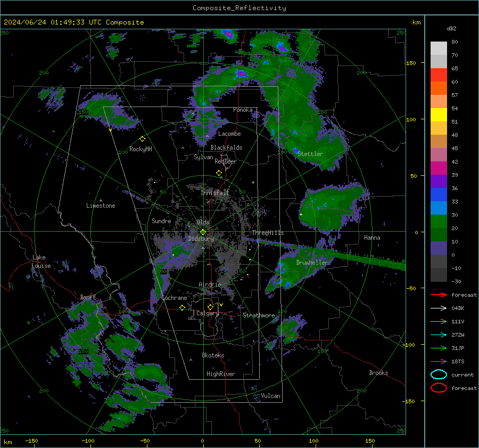Image resolution: width=479 pixels, height=448 pixels.
Task: Click the forecast label beside red ellipse
Action: [x=464, y=388]
